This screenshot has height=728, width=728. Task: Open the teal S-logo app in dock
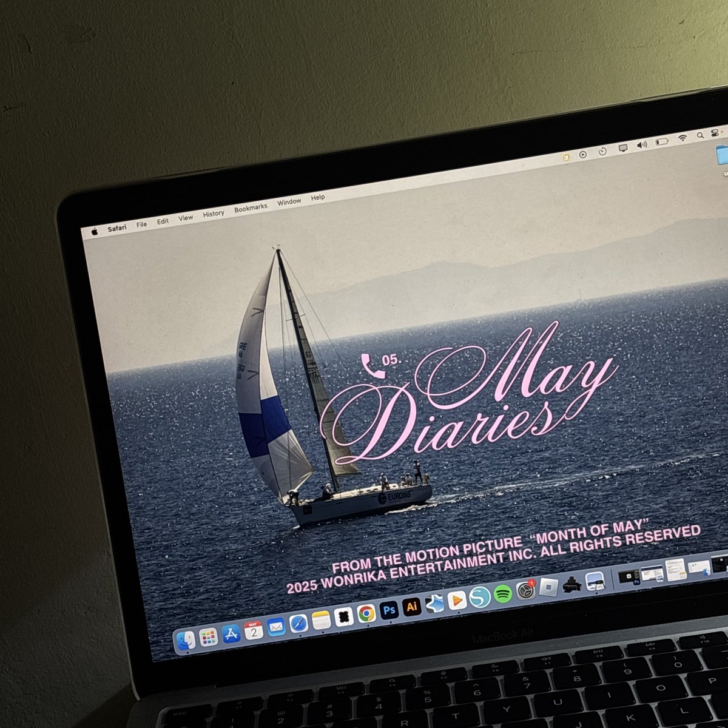pyautogui.click(x=479, y=598)
